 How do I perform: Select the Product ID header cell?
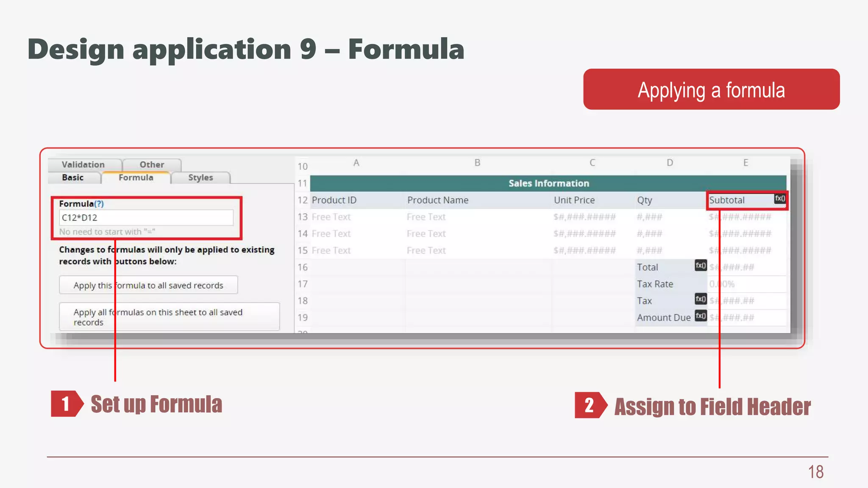click(x=357, y=200)
